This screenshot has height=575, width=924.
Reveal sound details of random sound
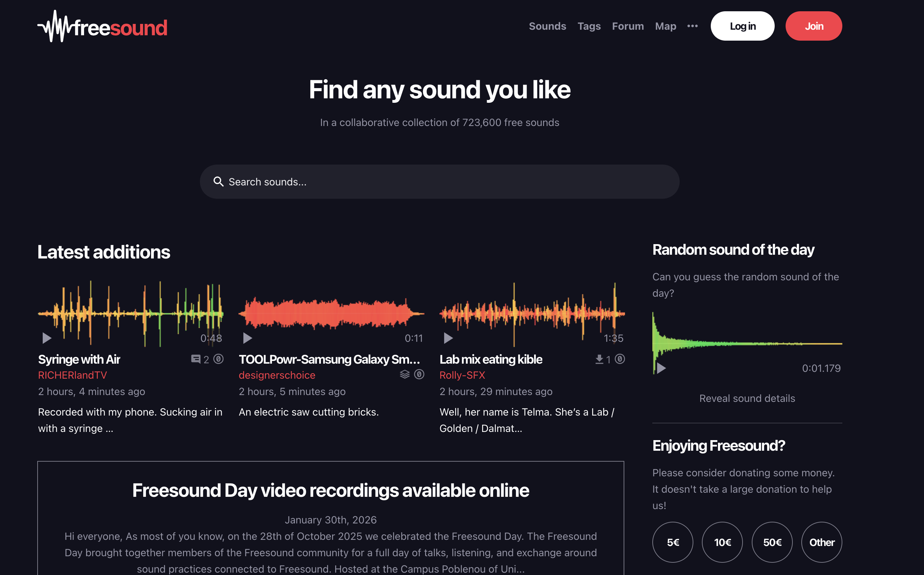pyautogui.click(x=747, y=398)
